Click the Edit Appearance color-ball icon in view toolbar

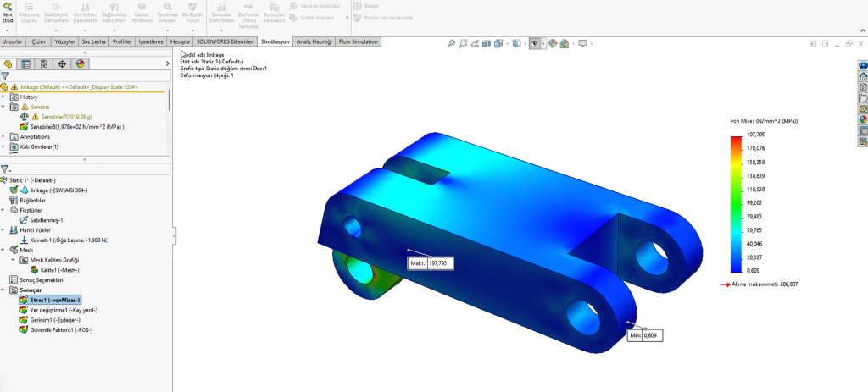click(x=552, y=44)
